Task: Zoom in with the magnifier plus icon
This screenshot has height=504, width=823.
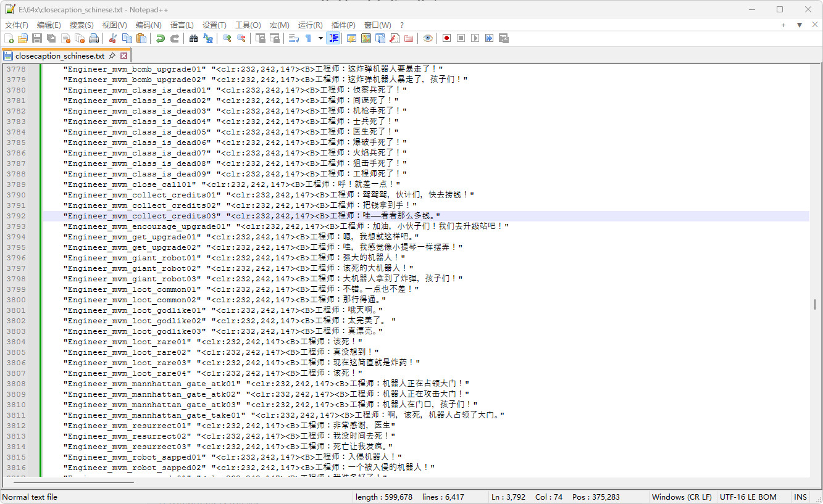Action: [x=227, y=38]
